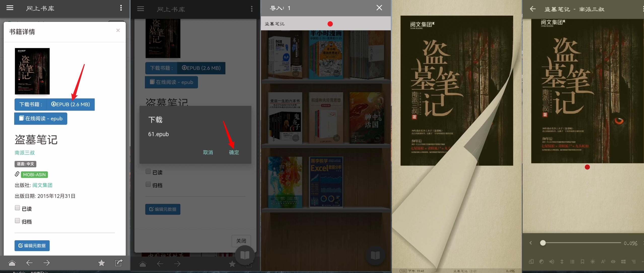The height and width of the screenshot is (273, 644).
Task: Select 盗墓笔记 entry in the 导入 list
Action: (x=275, y=24)
